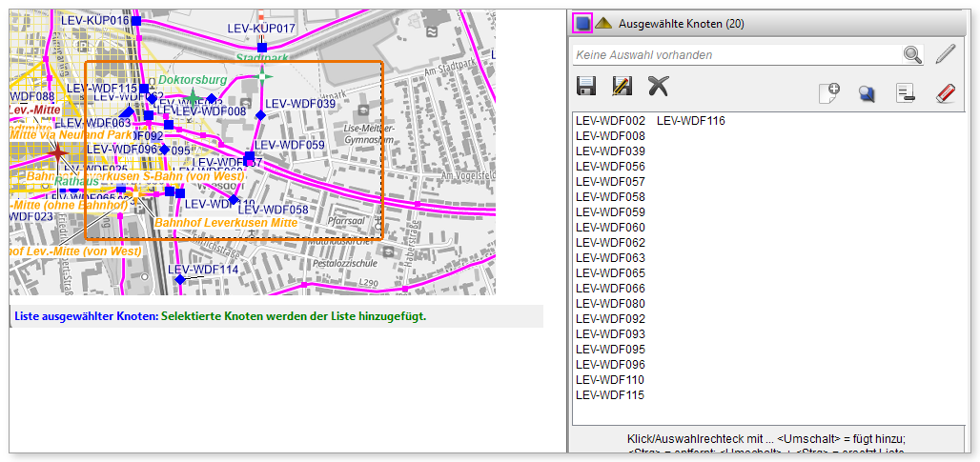Click the LEV-WDF114 diamond node on the map

tap(180, 280)
